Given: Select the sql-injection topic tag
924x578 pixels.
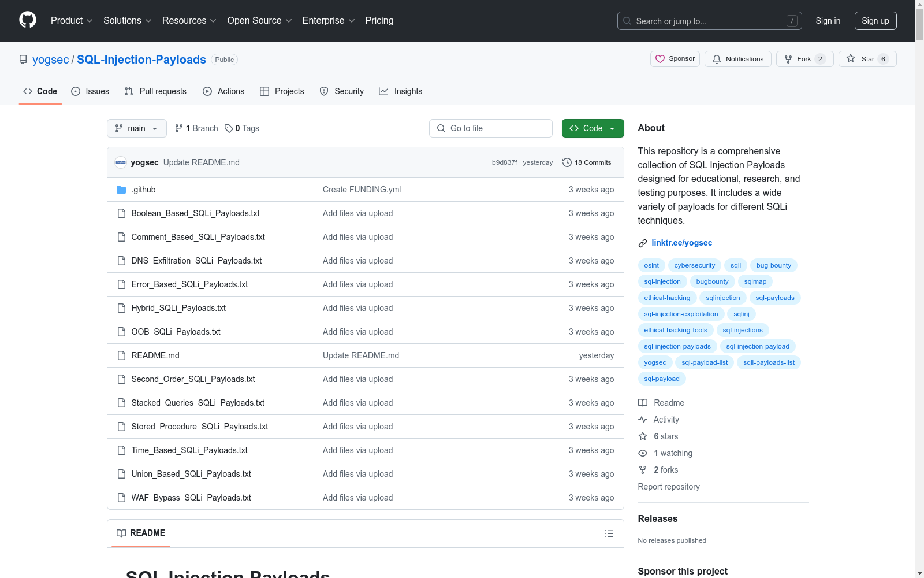Looking at the screenshot, I should (x=662, y=281).
